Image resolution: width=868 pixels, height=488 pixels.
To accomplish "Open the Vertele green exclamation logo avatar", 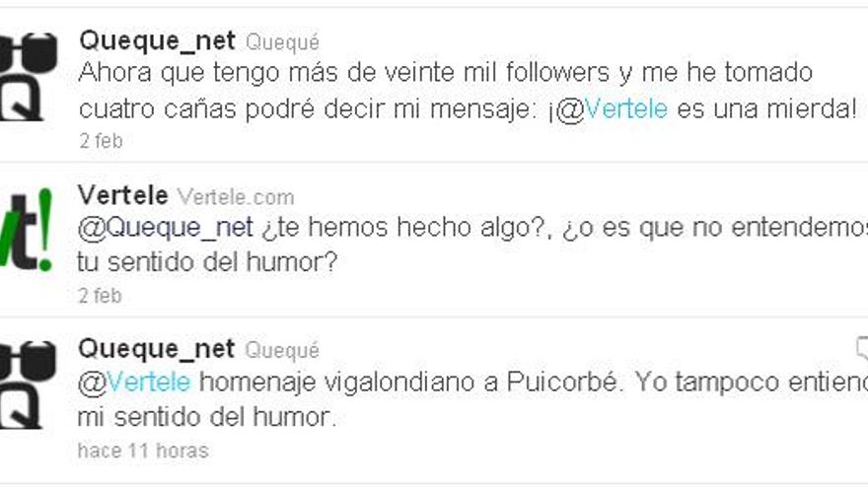I will (27, 230).
